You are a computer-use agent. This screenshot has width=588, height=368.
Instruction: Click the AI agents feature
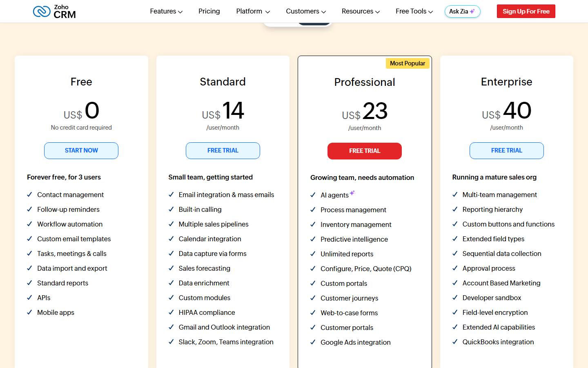click(334, 195)
